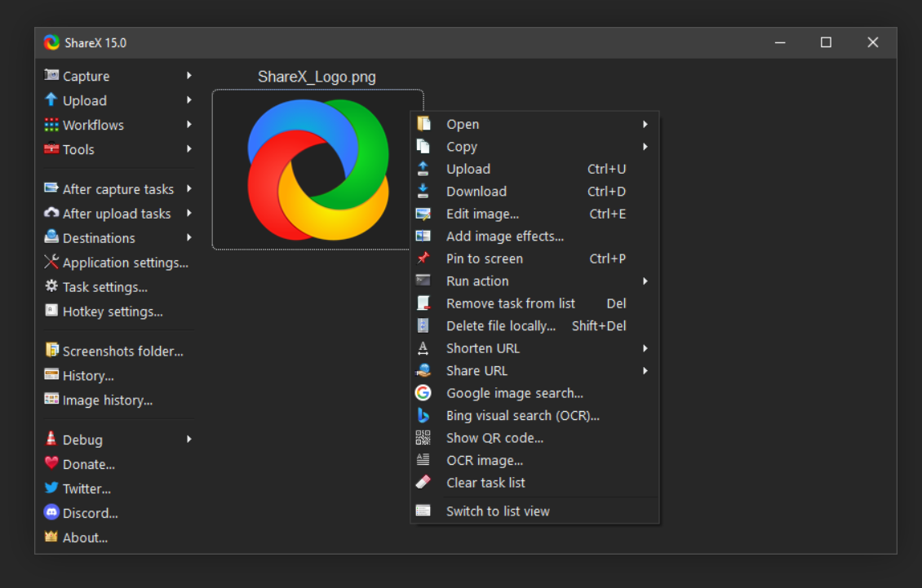The width and height of the screenshot is (922, 588).
Task: Click the Edit image icon in context menu
Action: pyautogui.click(x=423, y=214)
